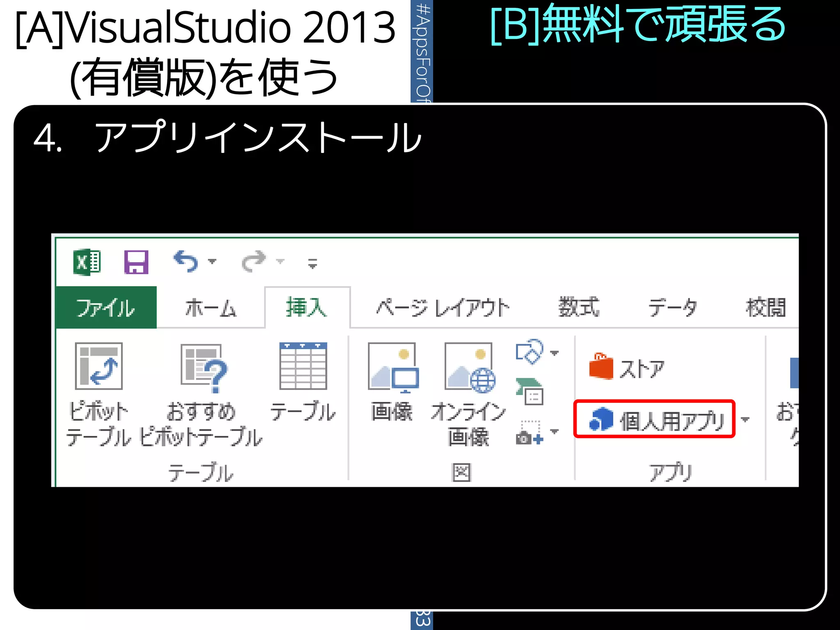Insert a SmartArt graphic

[530, 391]
